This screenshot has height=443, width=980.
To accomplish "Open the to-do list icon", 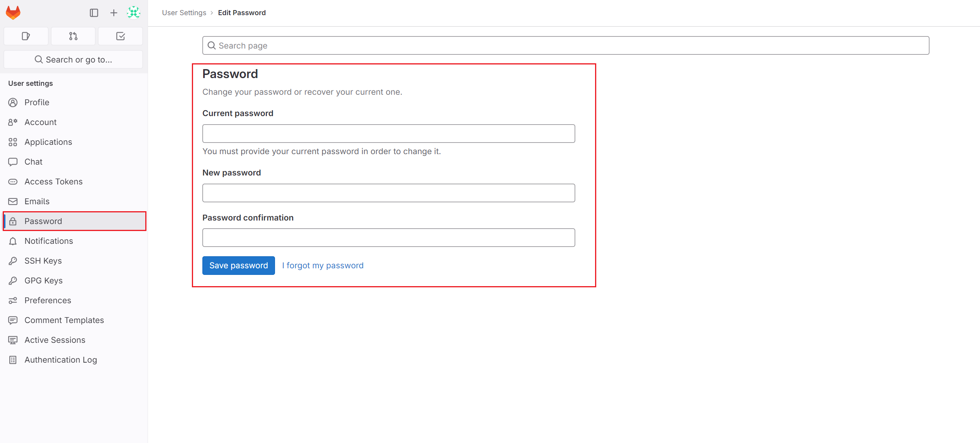I will pos(120,36).
